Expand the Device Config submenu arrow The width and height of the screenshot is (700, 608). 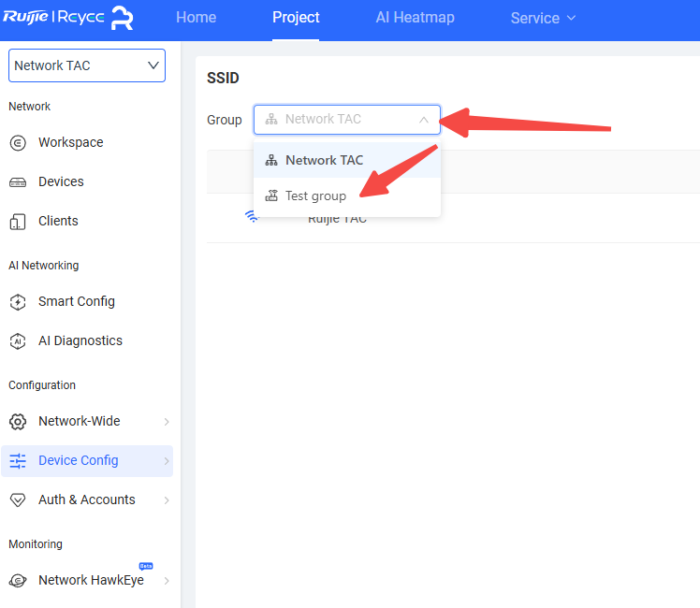(x=167, y=461)
